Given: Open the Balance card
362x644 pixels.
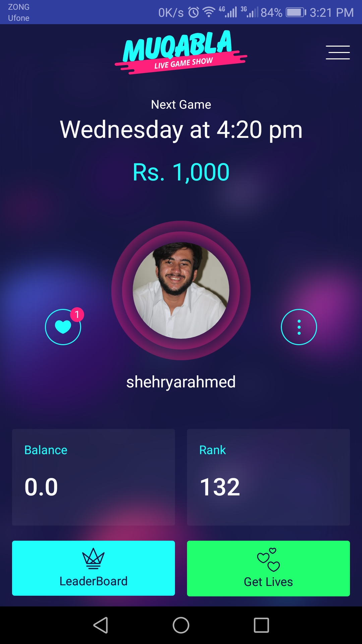Looking at the screenshot, I should (x=94, y=477).
